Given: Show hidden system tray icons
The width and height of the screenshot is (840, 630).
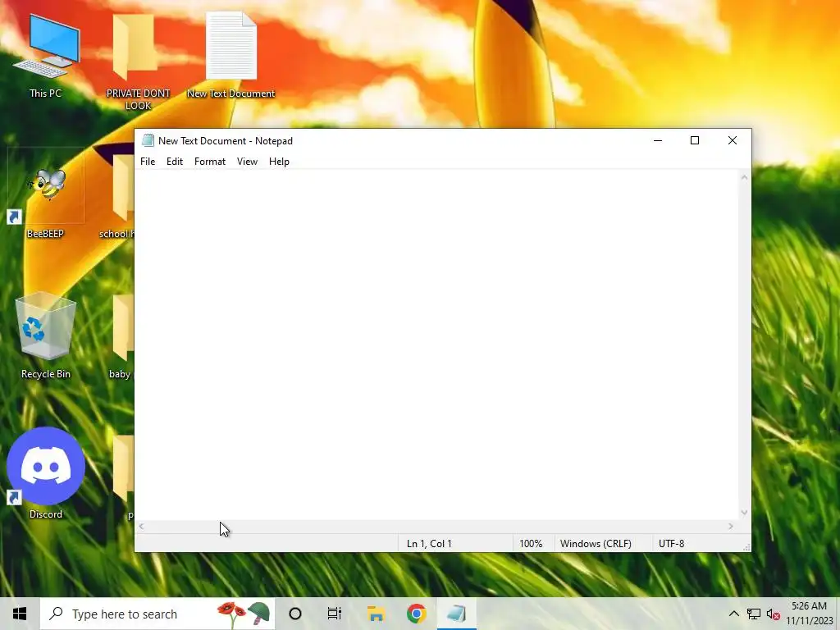Looking at the screenshot, I should click(734, 614).
